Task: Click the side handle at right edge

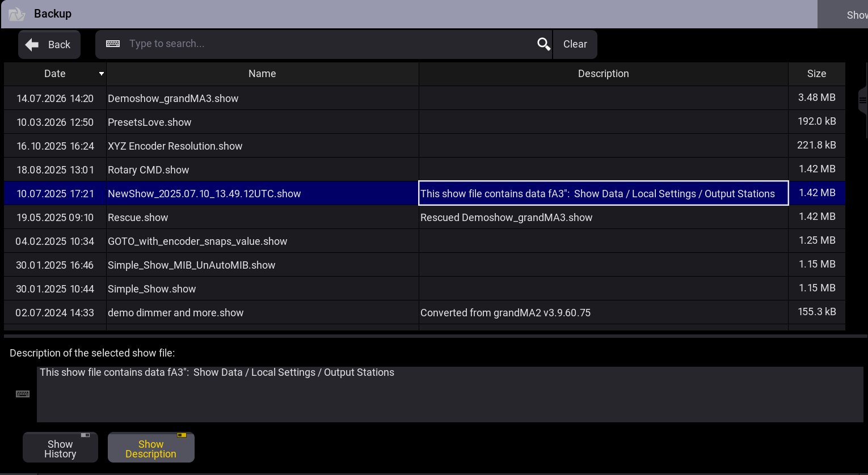Action: [x=863, y=100]
